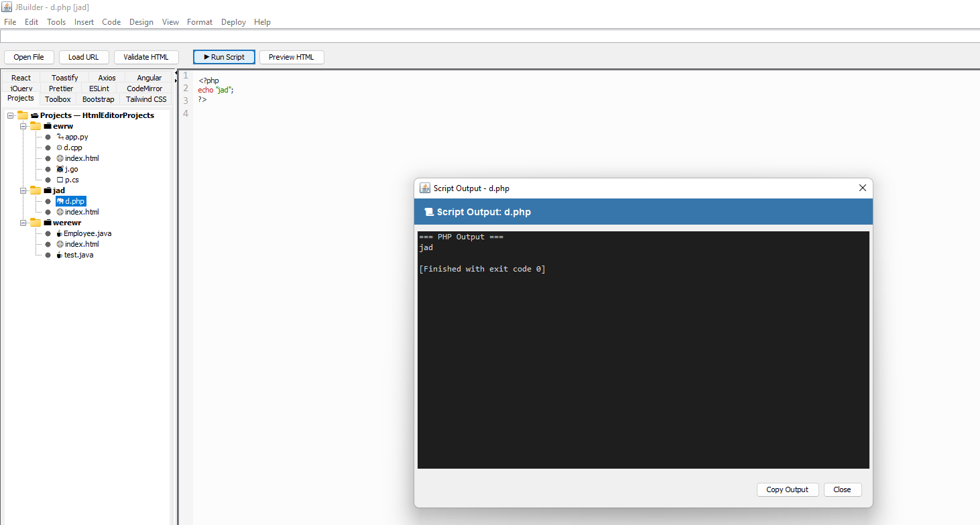
Task: Click the square icon next to p.cs
Action: 60,180
